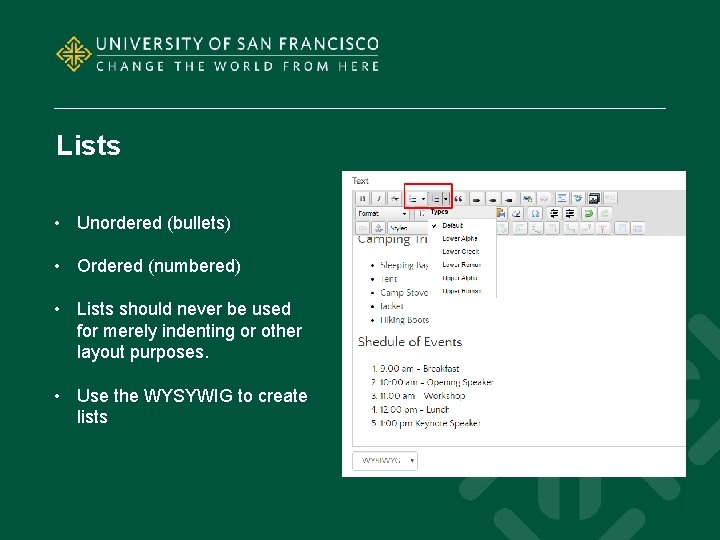Image resolution: width=720 pixels, height=540 pixels.
Task: Toggle Italic formatting in editor toolbar
Action: click(x=379, y=198)
